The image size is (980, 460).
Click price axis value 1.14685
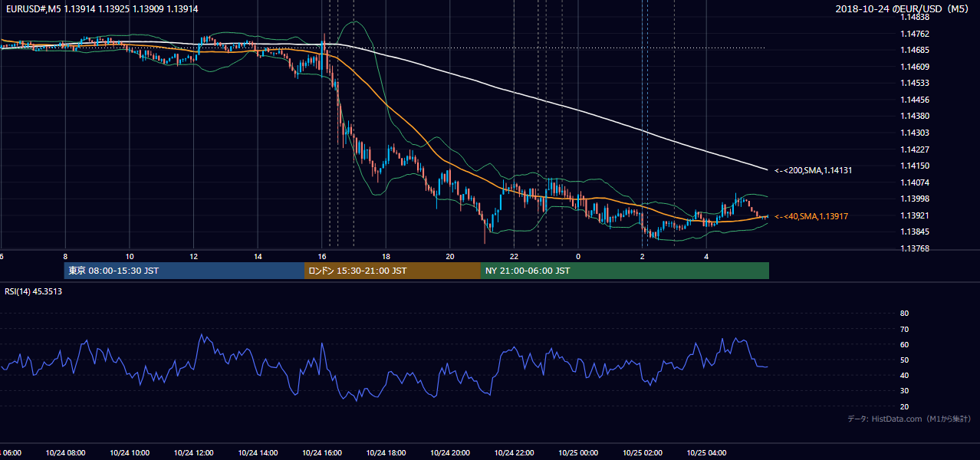(915, 50)
